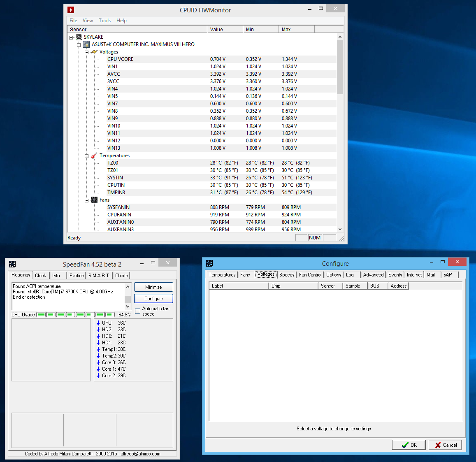The height and width of the screenshot is (462, 476).
Task: Click the SpeedFan title bar app icon
Action: coord(12,264)
